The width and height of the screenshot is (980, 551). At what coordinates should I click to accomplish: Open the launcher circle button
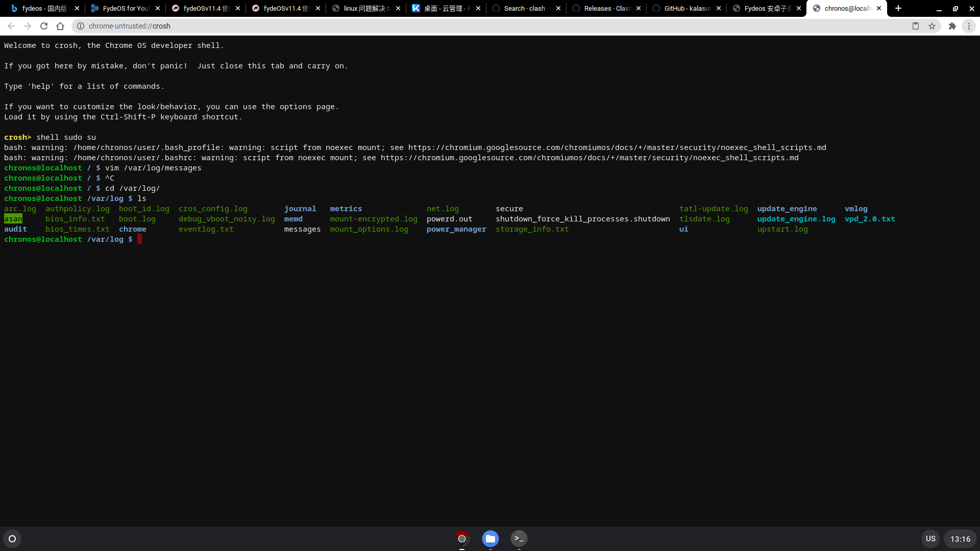12,539
